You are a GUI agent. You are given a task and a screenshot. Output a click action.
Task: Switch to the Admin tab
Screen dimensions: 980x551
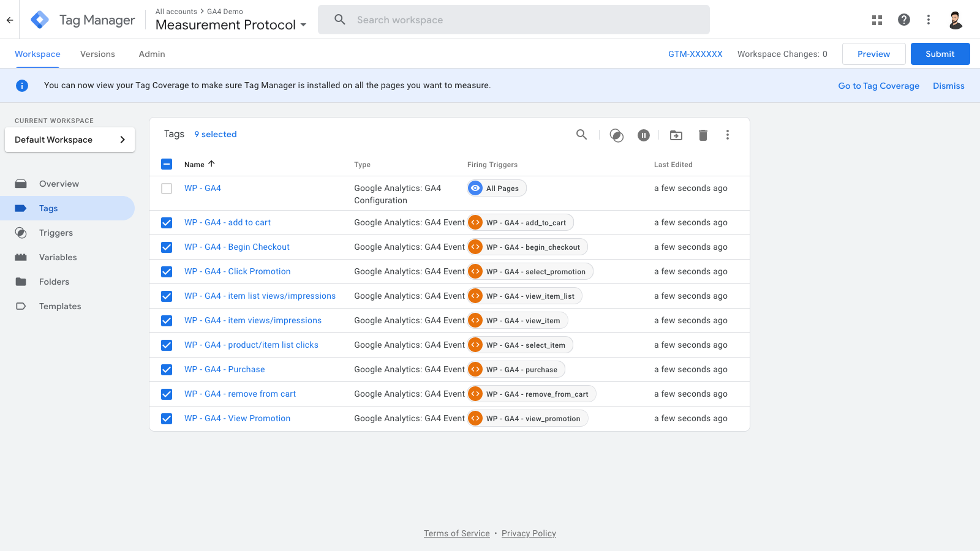point(152,54)
